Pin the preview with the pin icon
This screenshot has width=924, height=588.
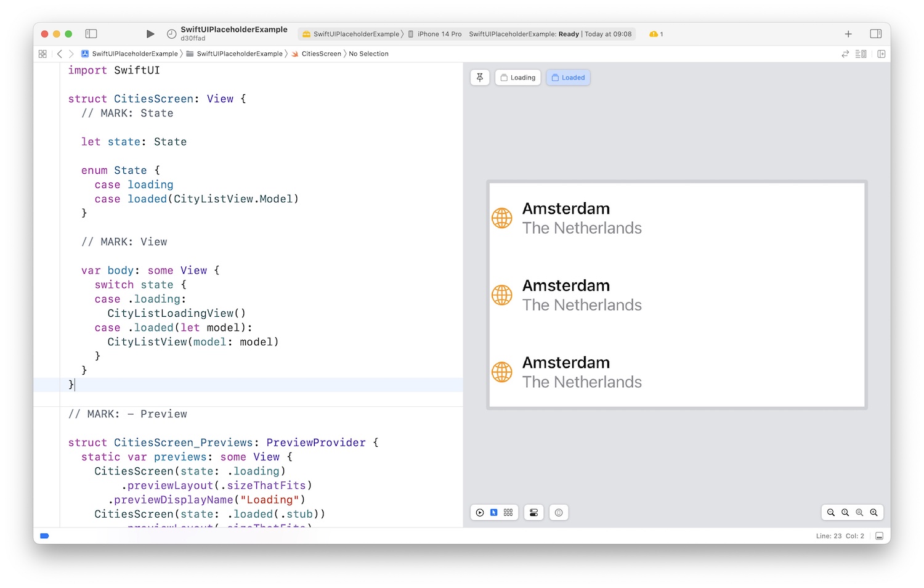(480, 78)
